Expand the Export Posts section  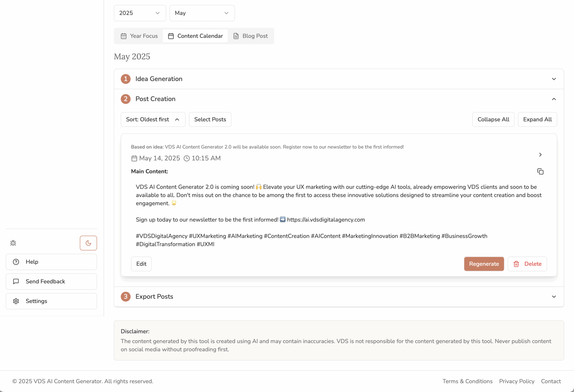tap(339, 297)
